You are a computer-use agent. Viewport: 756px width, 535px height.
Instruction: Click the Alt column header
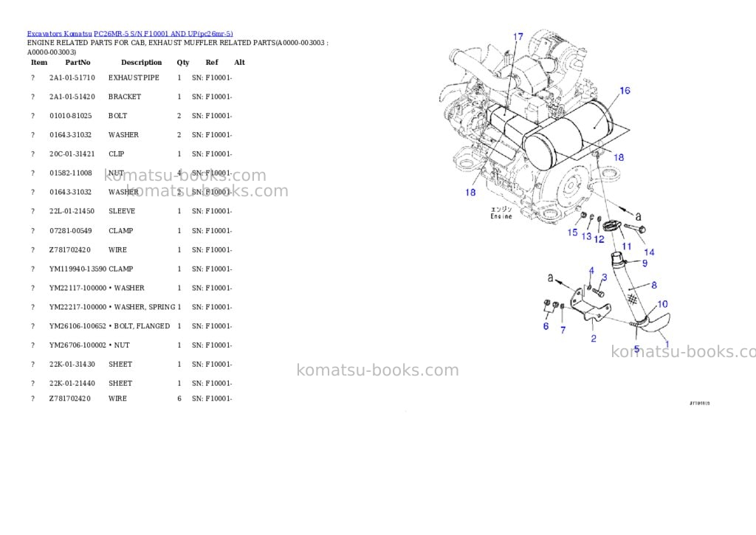240,62
